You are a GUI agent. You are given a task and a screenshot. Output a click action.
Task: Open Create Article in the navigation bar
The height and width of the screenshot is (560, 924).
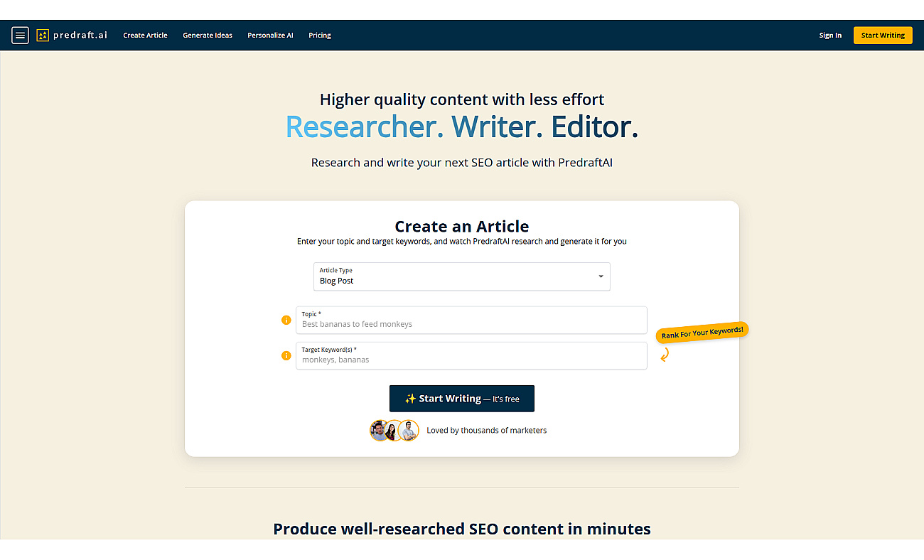(x=145, y=36)
